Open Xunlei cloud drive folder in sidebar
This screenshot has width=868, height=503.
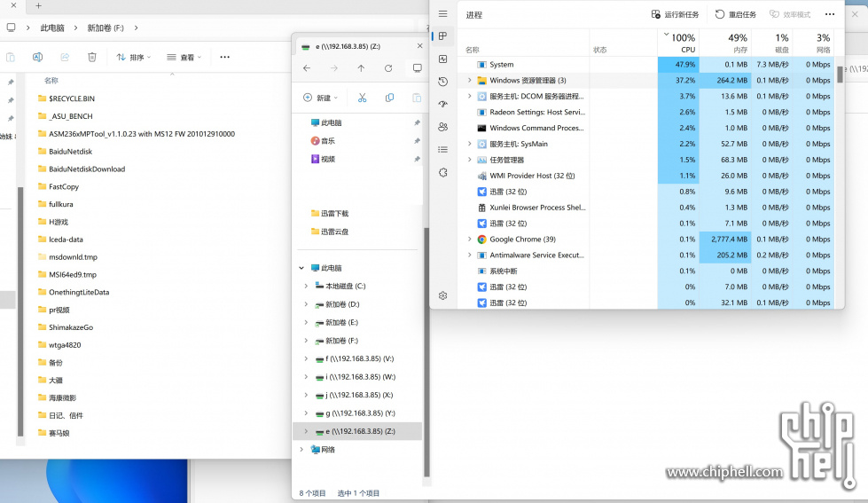point(330,232)
